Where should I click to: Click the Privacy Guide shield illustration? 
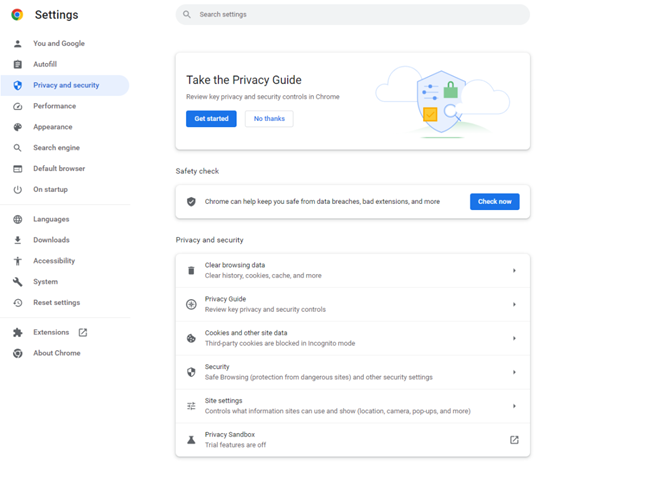click(442, 101)
